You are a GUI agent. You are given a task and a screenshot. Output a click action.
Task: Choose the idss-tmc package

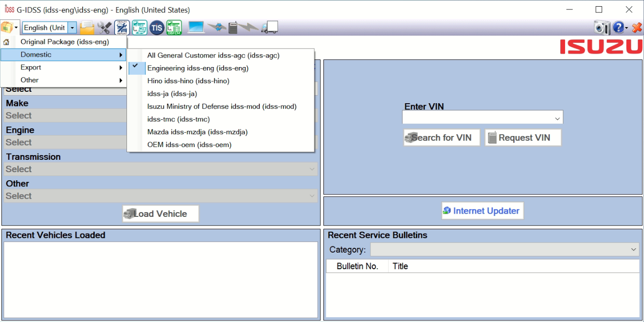coord(221,119)
